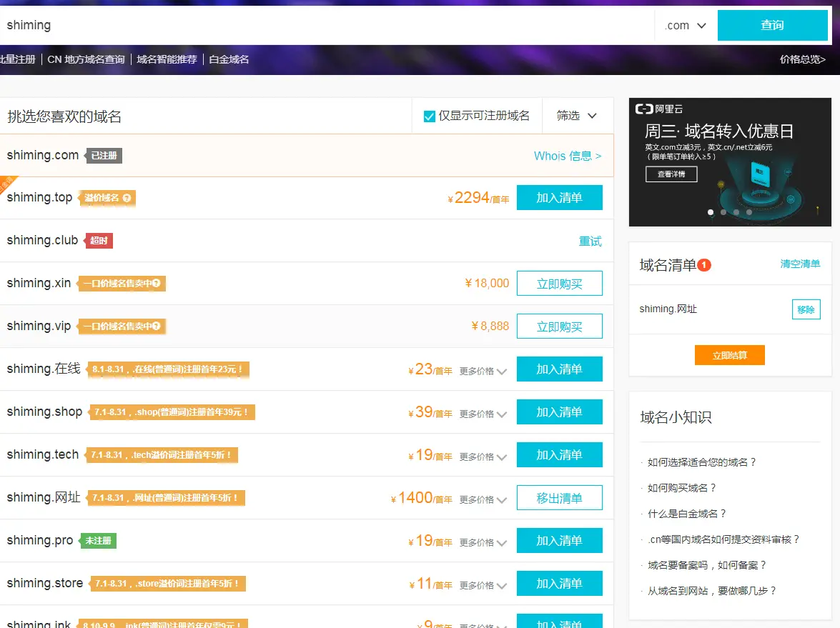Image resolution: width=840 pixels, height=628 pixels.
Task: Click the ¥18,000 price for shiming.xin
Action: click(x=487, y=283)
